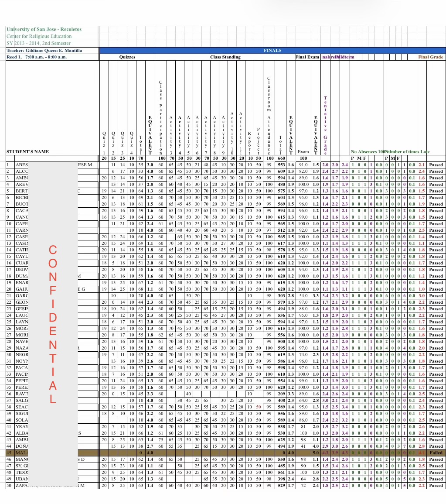The height and width of the screenshot is (504, 446).
Task: Click total "579" in the GEON row
Action: point(281,302)
